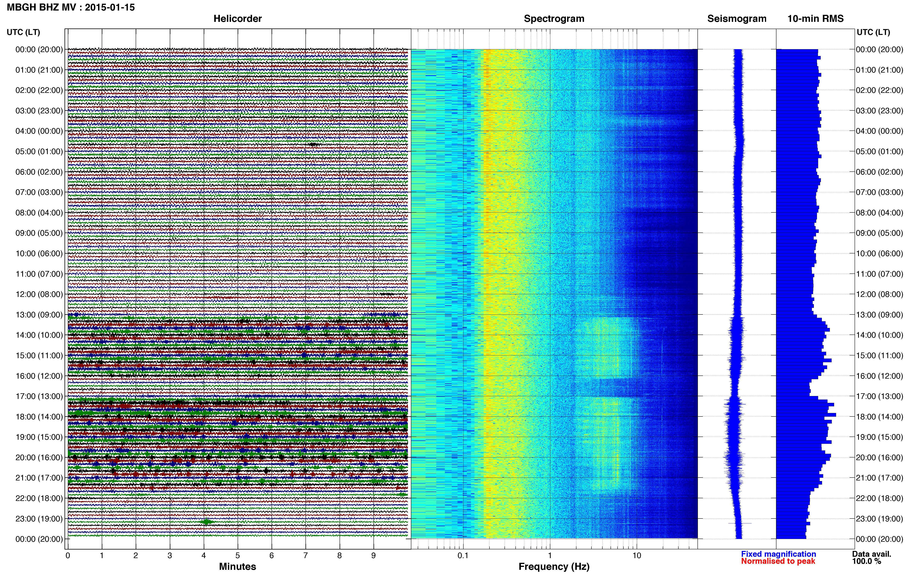Click the left-axis time label '03:00 (23:00)'
924x578 pixels.
coord(39,111)
